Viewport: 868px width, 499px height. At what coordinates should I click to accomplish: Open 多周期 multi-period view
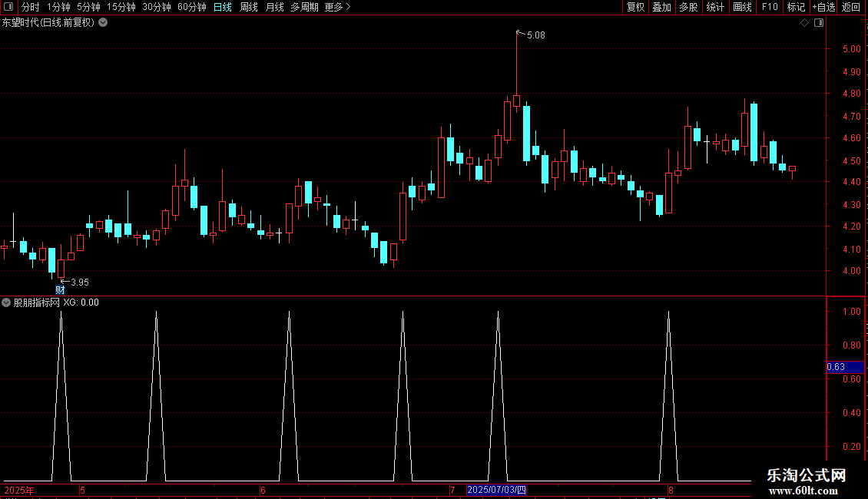click(304, 7)
